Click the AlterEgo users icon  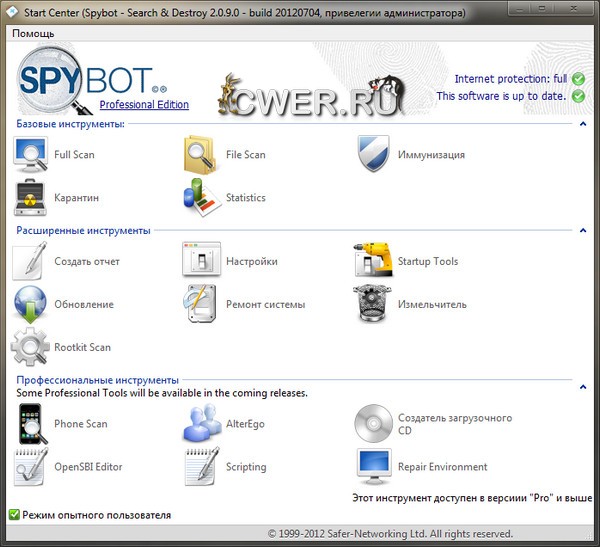[202, 423]
